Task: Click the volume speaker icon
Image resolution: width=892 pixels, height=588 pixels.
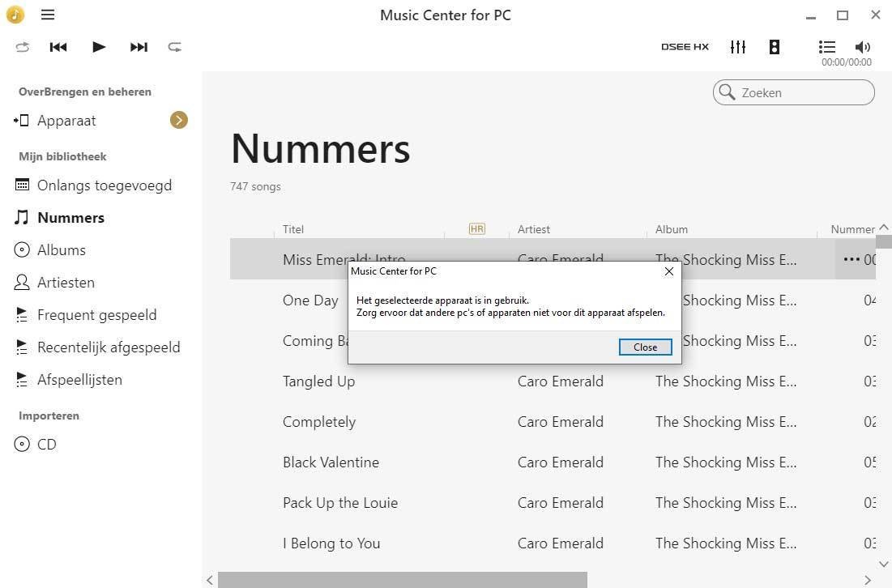Action: coord(862,47)
